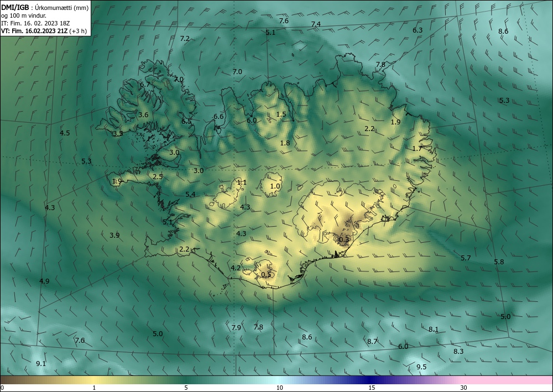Image resolution: width=553 pixels, height=392 pixels.
Task: Click the 0.3 value on Vatnajökull
Action: 344,240
